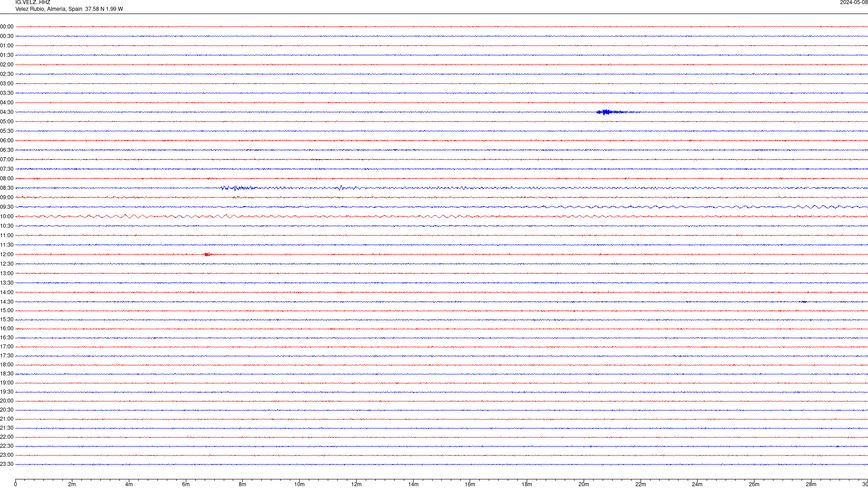Click the 4m tick label on the time axis
Viewport: 868px width, 488px height.
coord(129,484)
